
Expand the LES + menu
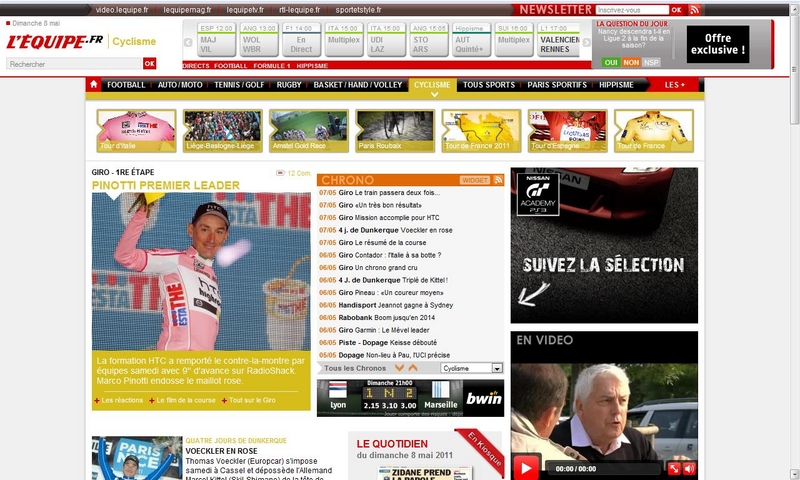[675, 85]
